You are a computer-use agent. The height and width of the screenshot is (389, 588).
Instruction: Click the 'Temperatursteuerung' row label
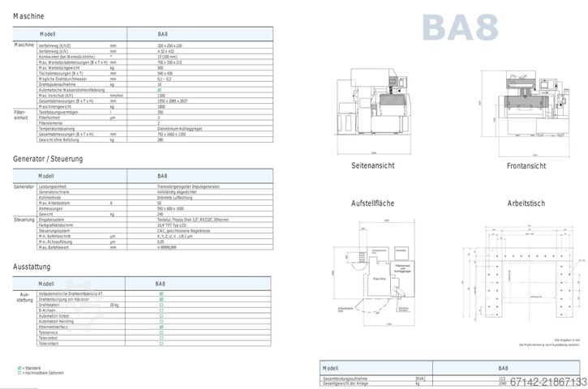[x=57, y=129]
